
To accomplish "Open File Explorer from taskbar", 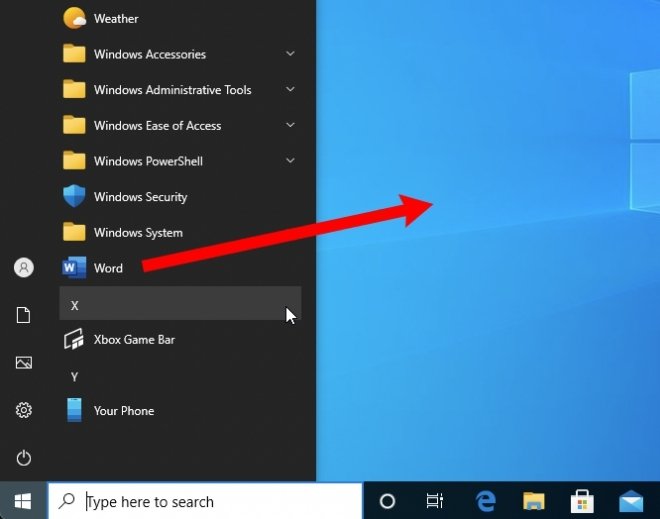I will point(534,501).
